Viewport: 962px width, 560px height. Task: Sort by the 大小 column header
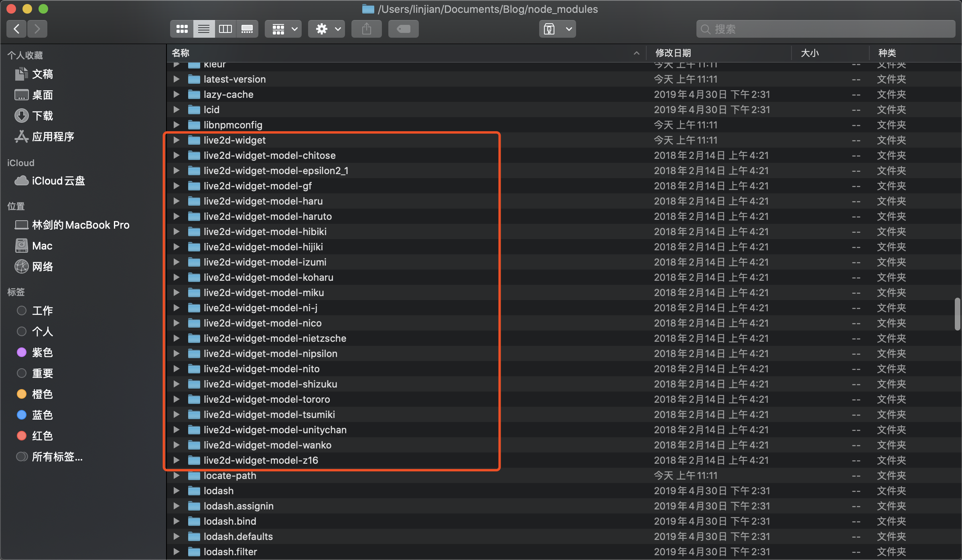[x=830, y=53]
